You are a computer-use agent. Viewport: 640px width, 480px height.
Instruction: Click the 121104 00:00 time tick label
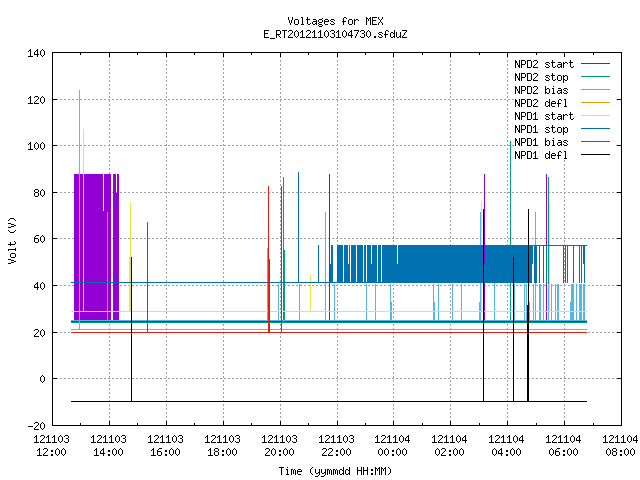pyautogui.click(x=392, y=446)
